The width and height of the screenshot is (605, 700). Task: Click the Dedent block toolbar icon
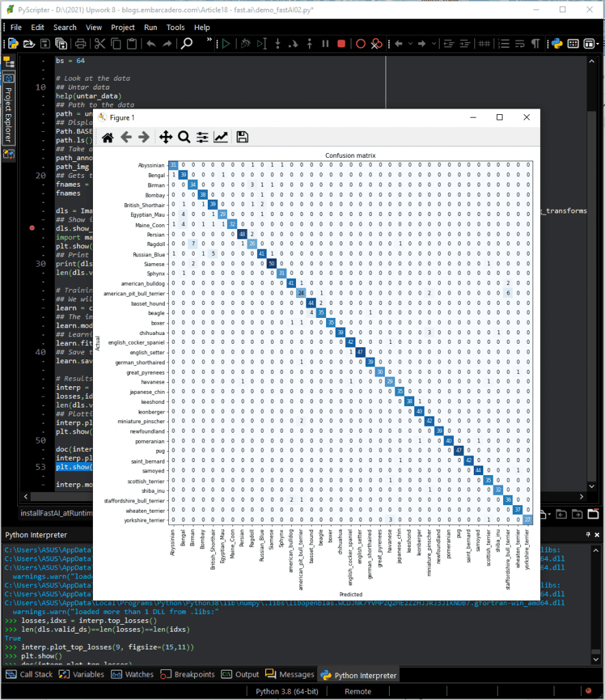pyautogui.click(x=448, y=44)
